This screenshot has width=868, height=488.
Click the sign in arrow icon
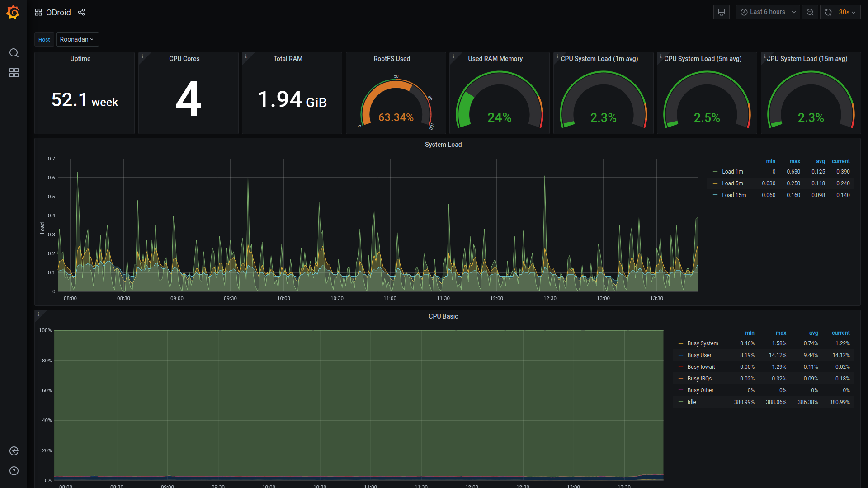pyautogui.click(x=14, y=451)
